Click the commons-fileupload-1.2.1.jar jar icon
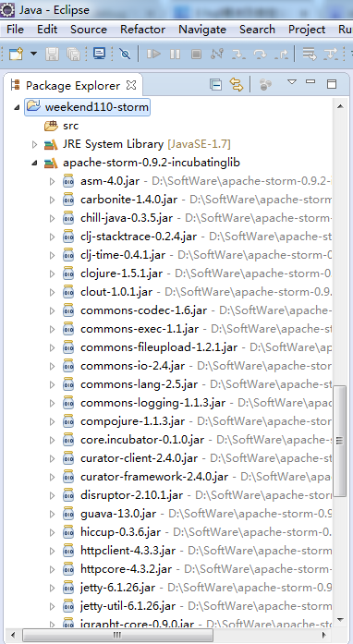Viewport: 353px width, 644px height. tap(68, 347)
